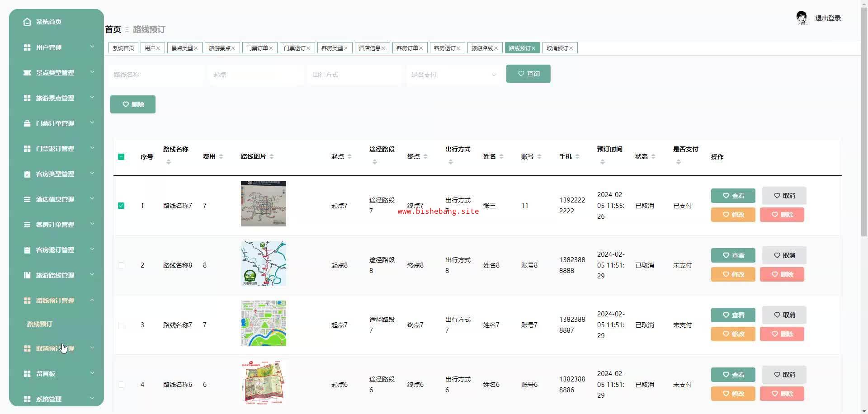The width and height of the screenshot is (868, 414).
Task: Open the 是否支付 dropdown filter
Action: 453,75
